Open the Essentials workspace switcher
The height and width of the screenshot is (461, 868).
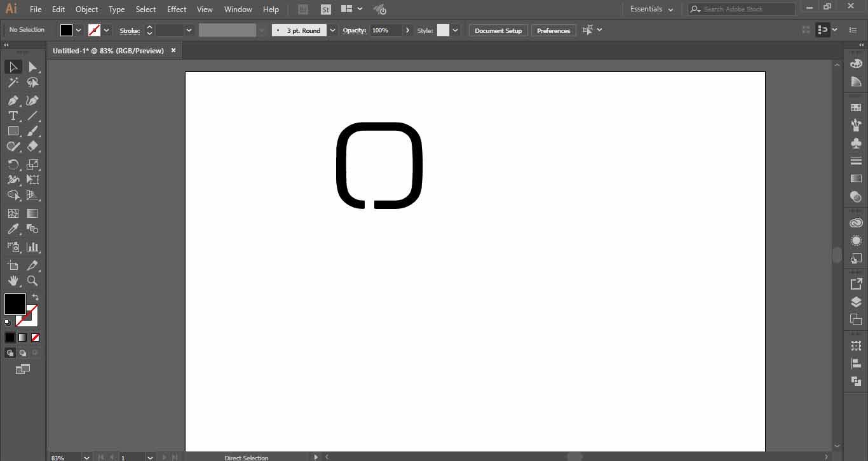tap(651, 9)
